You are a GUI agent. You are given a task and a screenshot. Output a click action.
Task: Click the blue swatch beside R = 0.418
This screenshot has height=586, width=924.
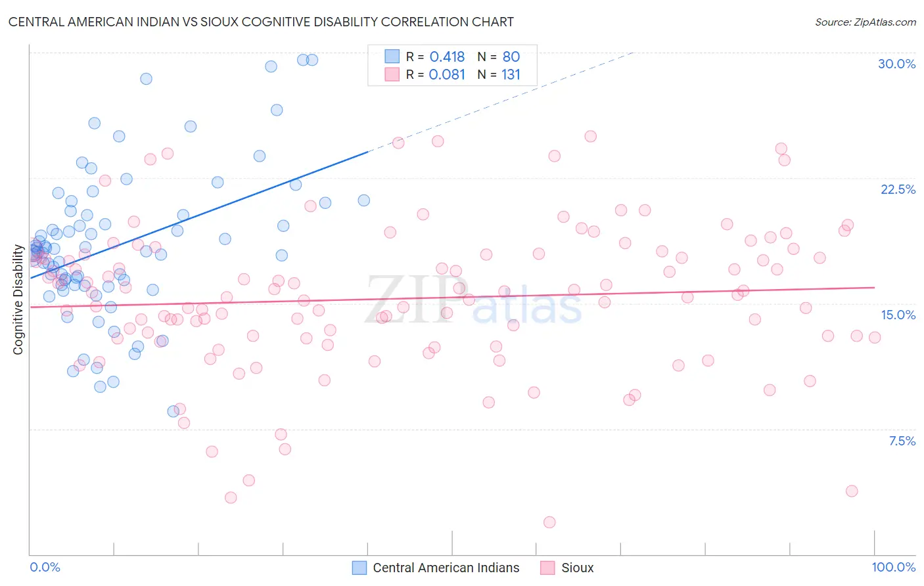[392, 56]
